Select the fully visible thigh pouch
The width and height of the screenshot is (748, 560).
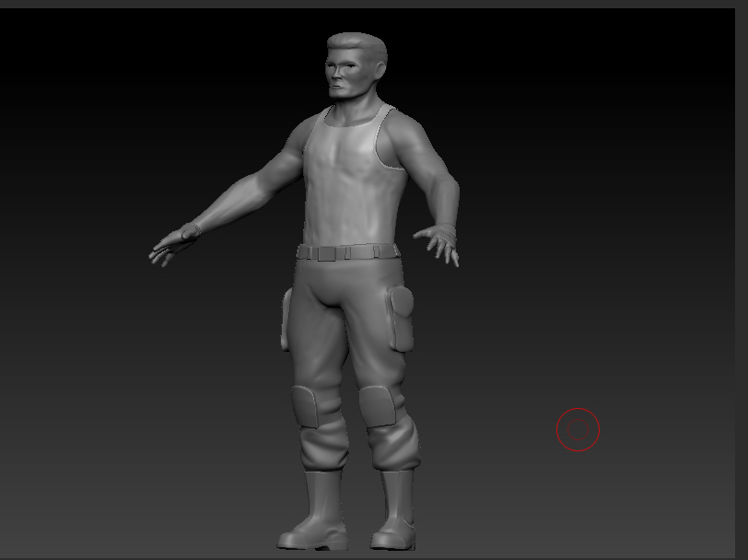[400, 319]
